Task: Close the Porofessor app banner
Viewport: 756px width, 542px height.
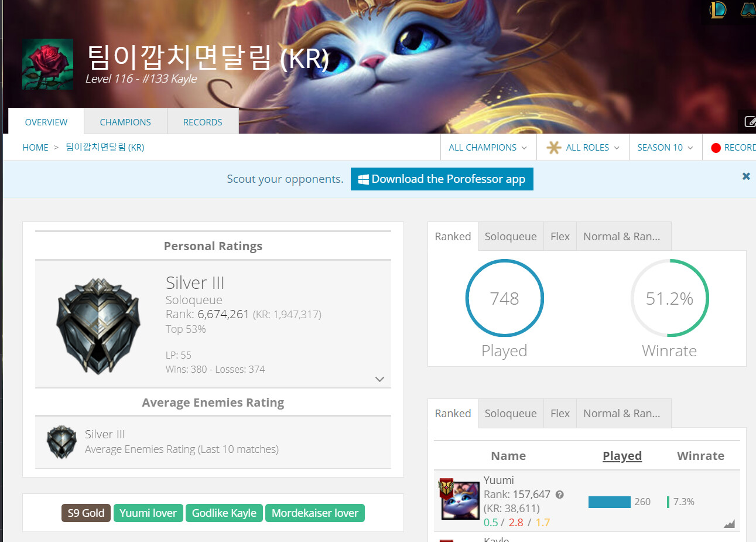Action: [746, 176]
